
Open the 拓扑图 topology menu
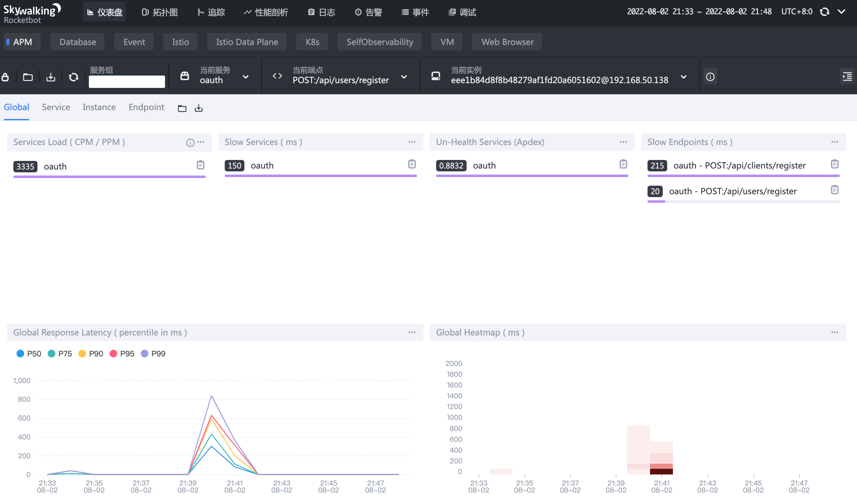(159, 12)
